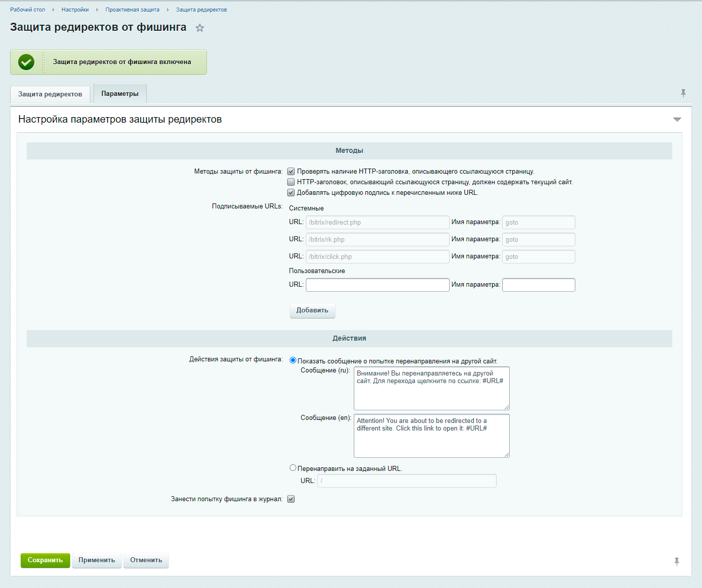Click the 'Пользовательские' label
Viewport: 702px width, 588px height.
tap(317, 271)
